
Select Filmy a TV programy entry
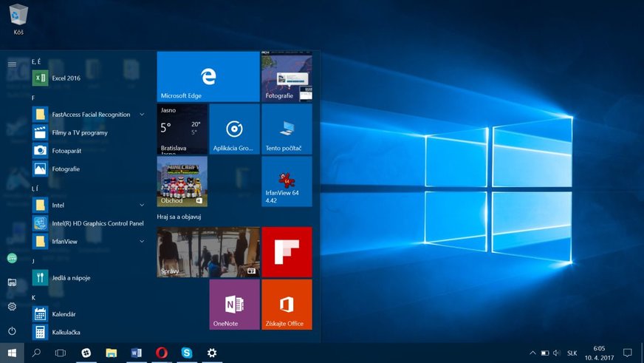coord(79,133)
